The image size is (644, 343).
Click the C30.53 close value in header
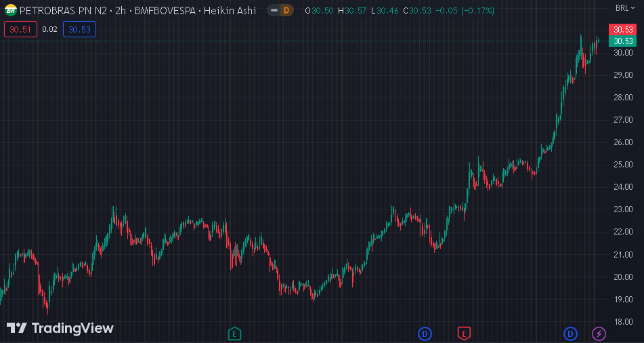[x=417, y=11]
